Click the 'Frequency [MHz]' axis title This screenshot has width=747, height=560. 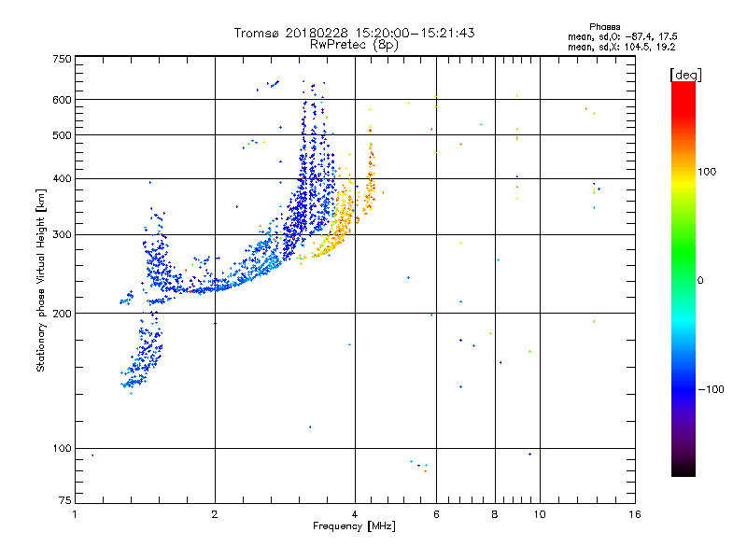point(354,526)
